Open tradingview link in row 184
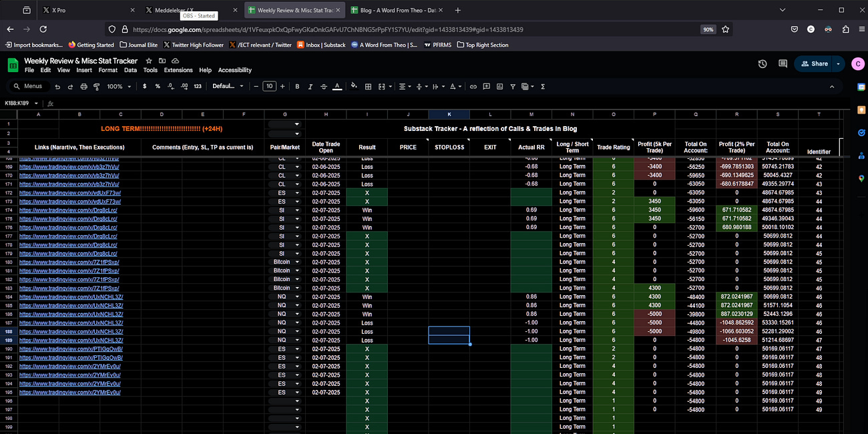Screen dimensions: 868x434 [71, 296]
